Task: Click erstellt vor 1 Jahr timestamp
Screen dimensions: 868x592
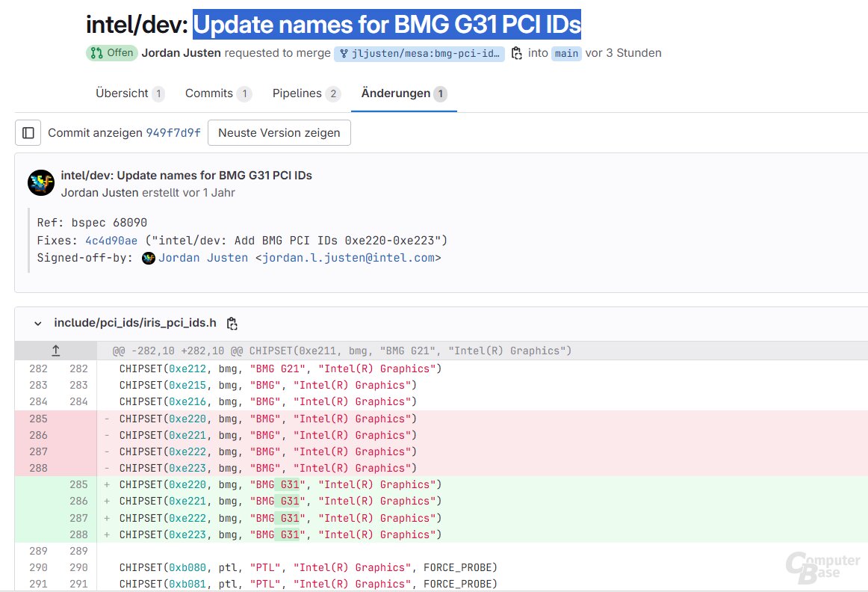Action: 188,193
